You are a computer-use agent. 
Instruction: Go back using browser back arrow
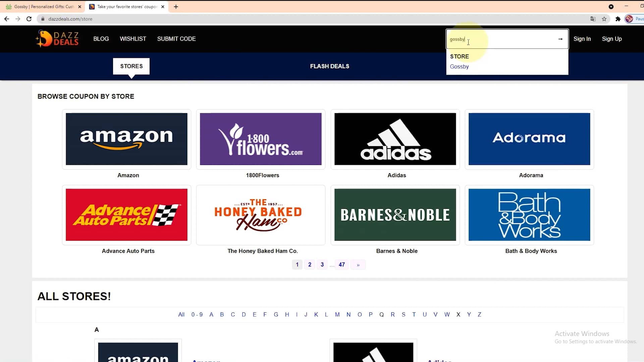(7, 19)
